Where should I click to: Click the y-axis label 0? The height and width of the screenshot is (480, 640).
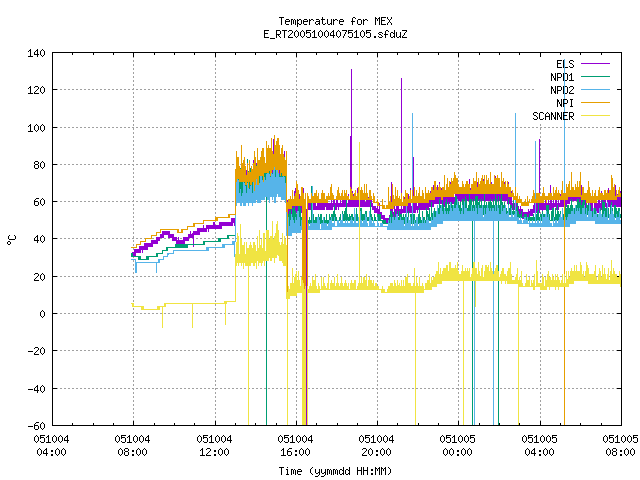tap(42, 314)
